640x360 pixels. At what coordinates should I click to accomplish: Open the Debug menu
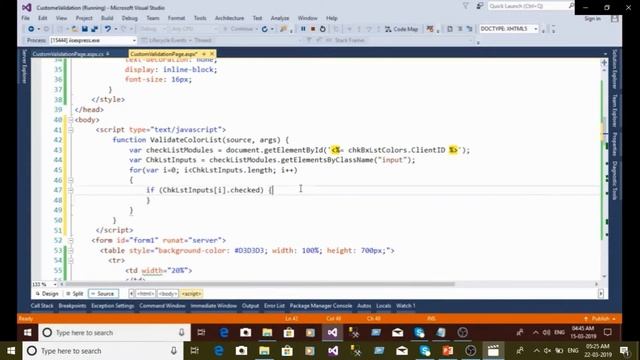click(129, 18)
